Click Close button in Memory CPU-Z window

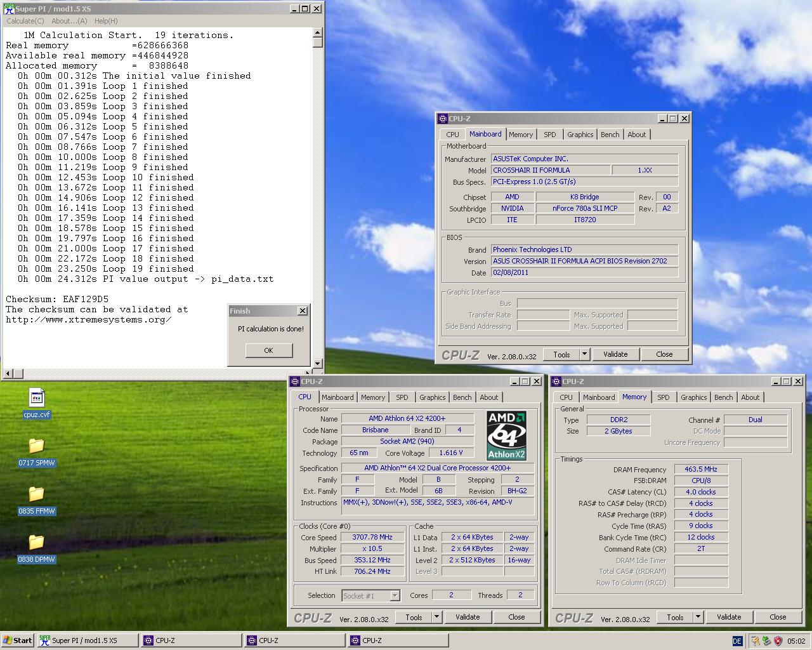[778, 617]
